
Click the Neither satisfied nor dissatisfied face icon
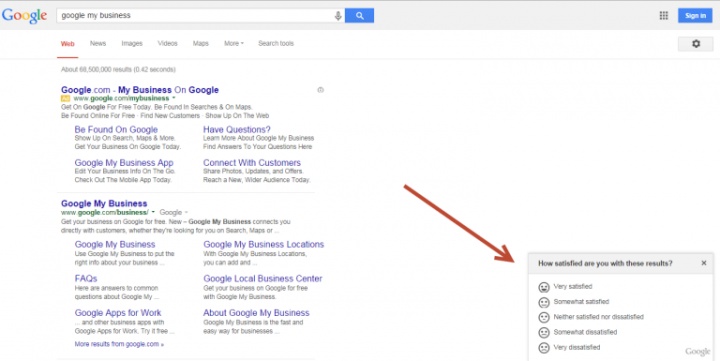(544, 317)
